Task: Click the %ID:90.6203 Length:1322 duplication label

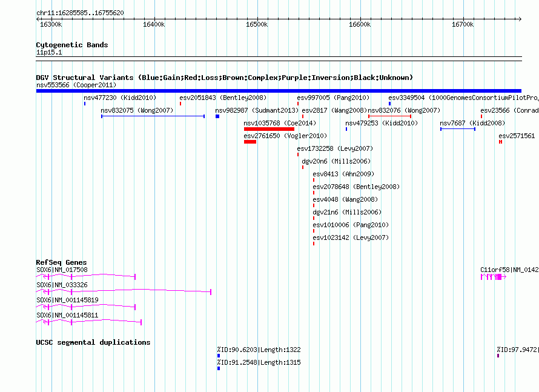Action: click(x=259, y=350)
